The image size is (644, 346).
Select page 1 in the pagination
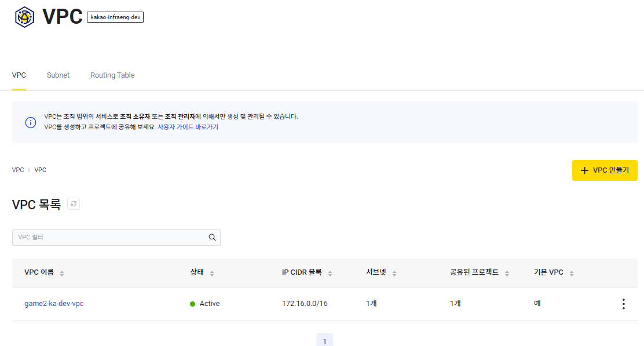324,340
